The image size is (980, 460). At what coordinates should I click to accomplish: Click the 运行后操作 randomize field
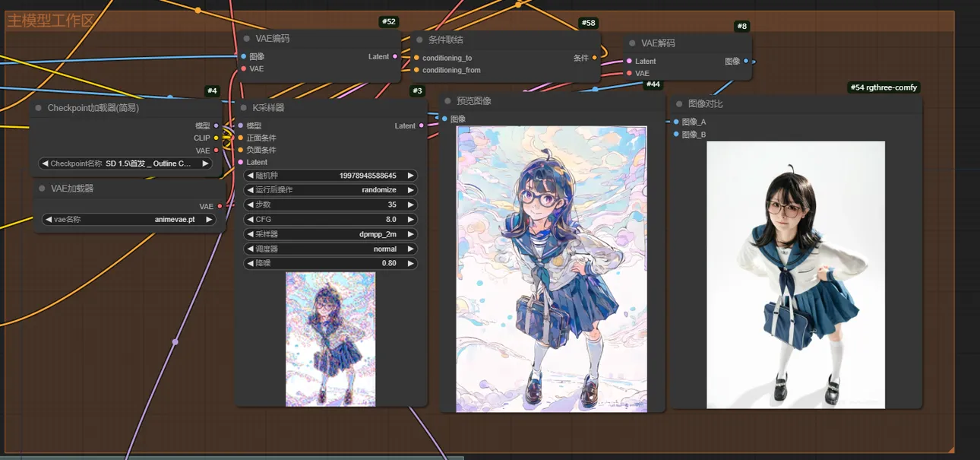pos(330,190)
